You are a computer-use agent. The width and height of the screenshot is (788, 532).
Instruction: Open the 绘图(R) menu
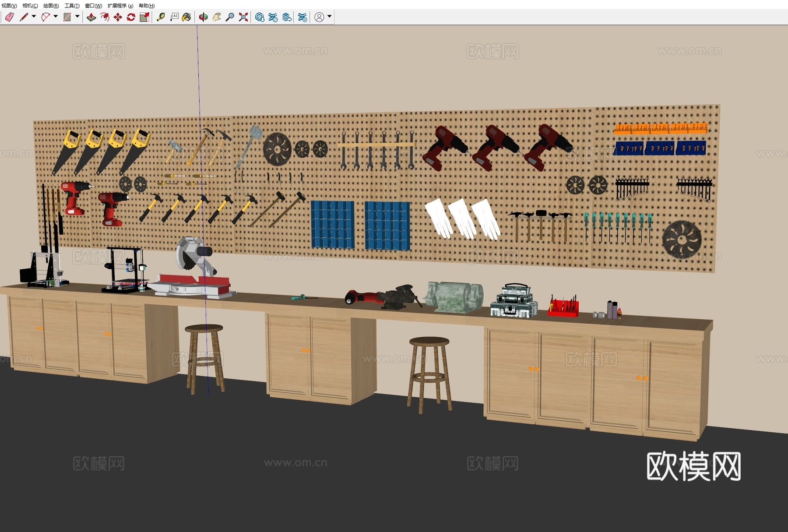click(51, 6)
